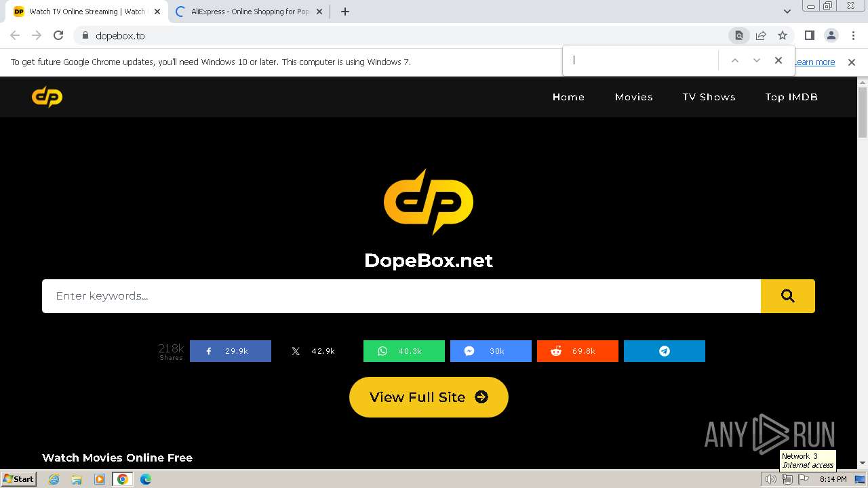This screenshot has height=488, width=868.
Task: Click scrollbar down arrow
Action: pyautogui.click(x=863, y=464)
